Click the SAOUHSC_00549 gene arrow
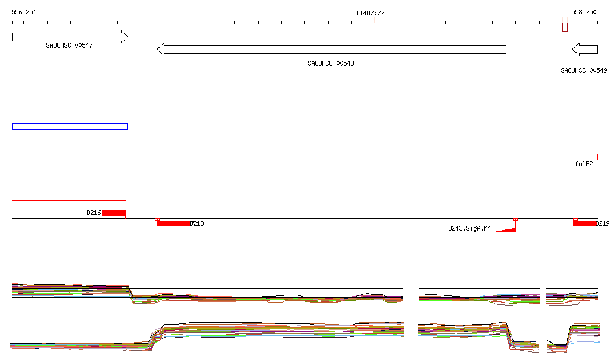 [x=585, y=49]
